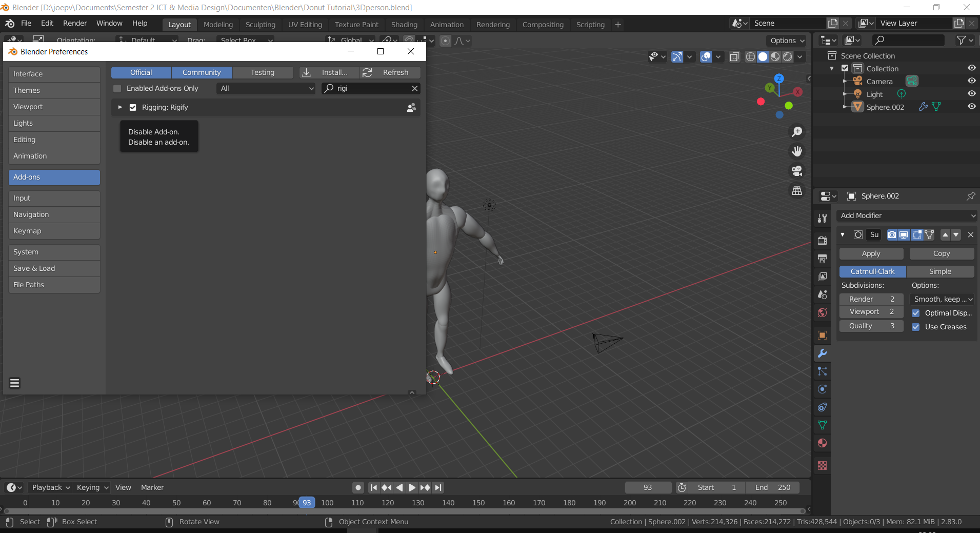Image resolution: width=980 pixels, height=533 pixels.
Task: Open the Object properties orange square icon
Action: point(822,335)
